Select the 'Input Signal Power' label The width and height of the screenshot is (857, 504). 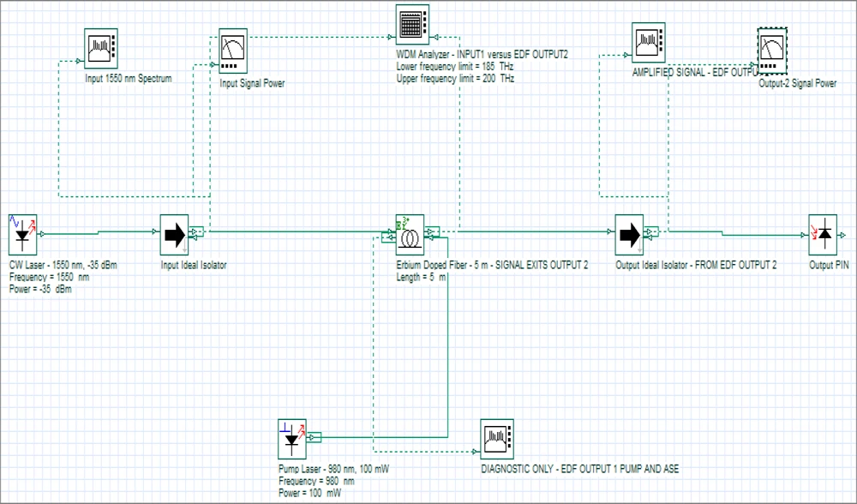pos(252,83)
